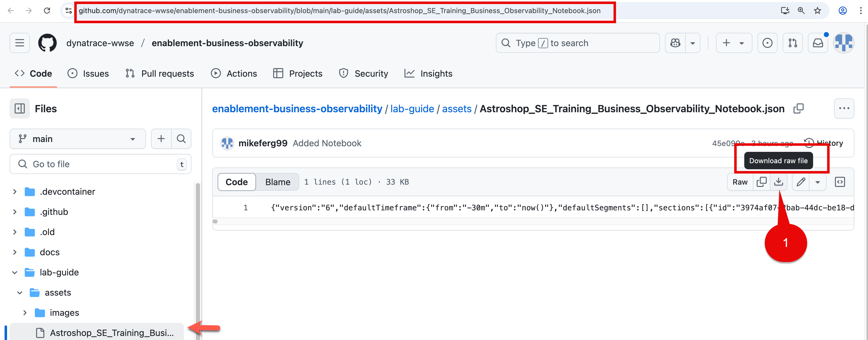Screen dimensions: 868x340
Task: Copy raw file contents icon
Action: click(x=761, y=182)
